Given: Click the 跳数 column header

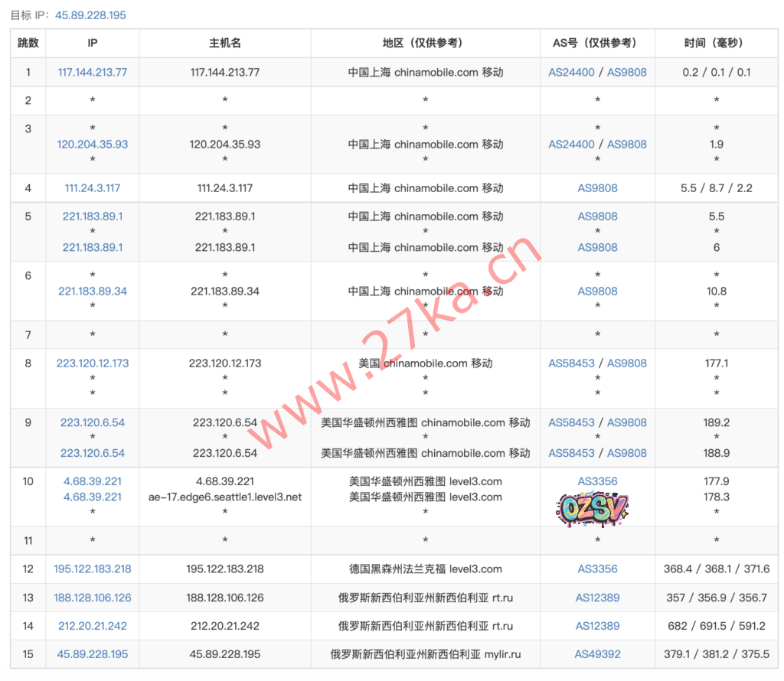Looking at the screenshot, I should pos(28,43).
